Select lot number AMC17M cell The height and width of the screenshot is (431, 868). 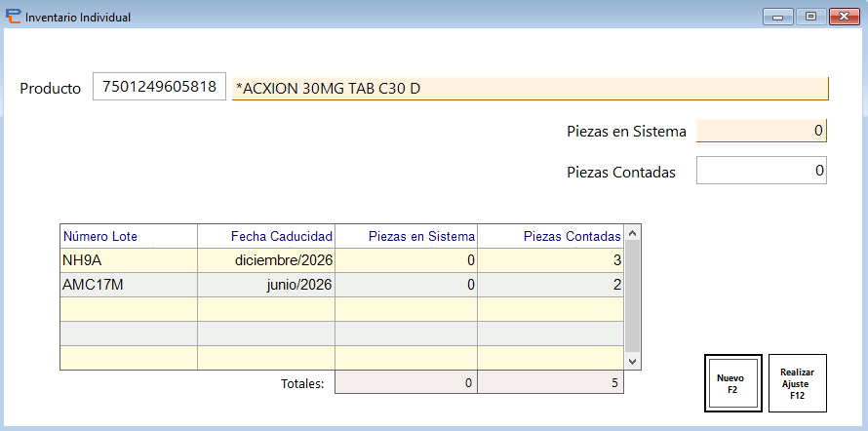coord(129,285)
